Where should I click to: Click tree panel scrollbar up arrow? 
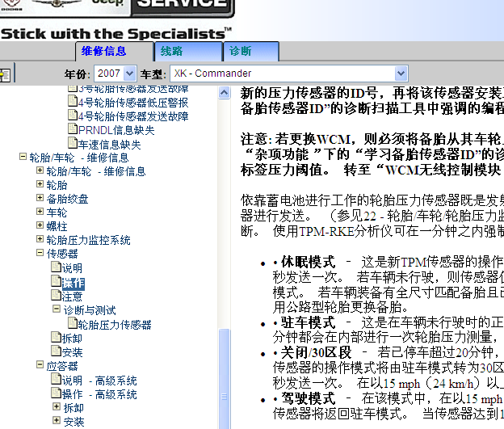(224, 93)
